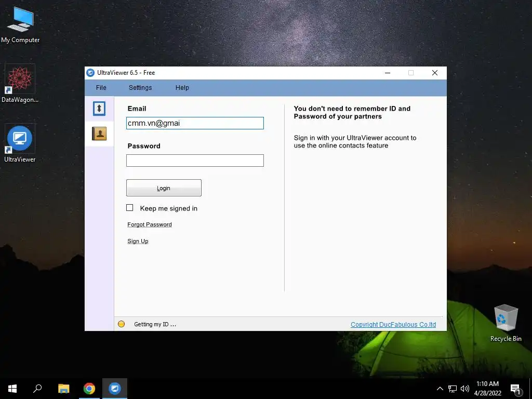Open the Windows Start menu

click(12, 389)
